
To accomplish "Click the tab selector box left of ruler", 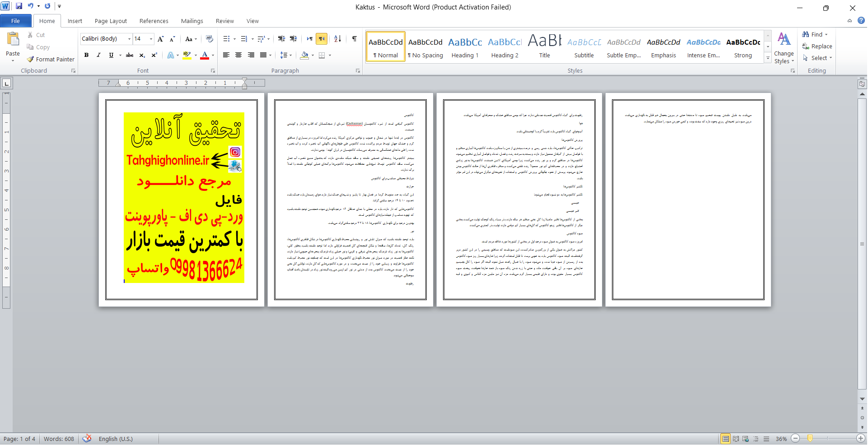I will (x=6, y=83).
